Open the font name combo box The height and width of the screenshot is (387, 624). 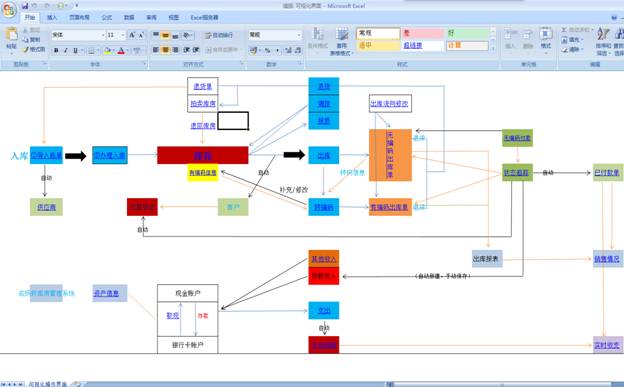[x=78, y=35]
